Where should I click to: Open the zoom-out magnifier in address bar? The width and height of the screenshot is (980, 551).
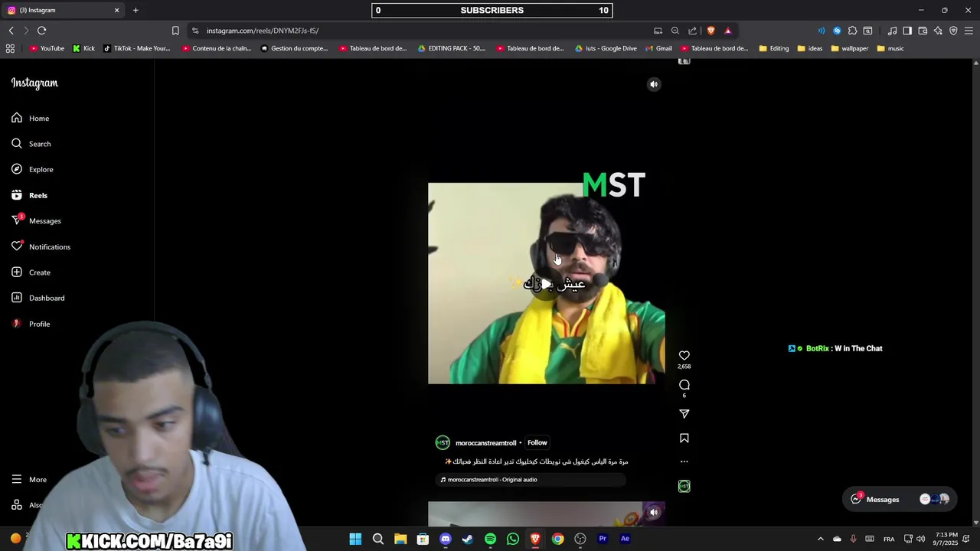[675, 31]
